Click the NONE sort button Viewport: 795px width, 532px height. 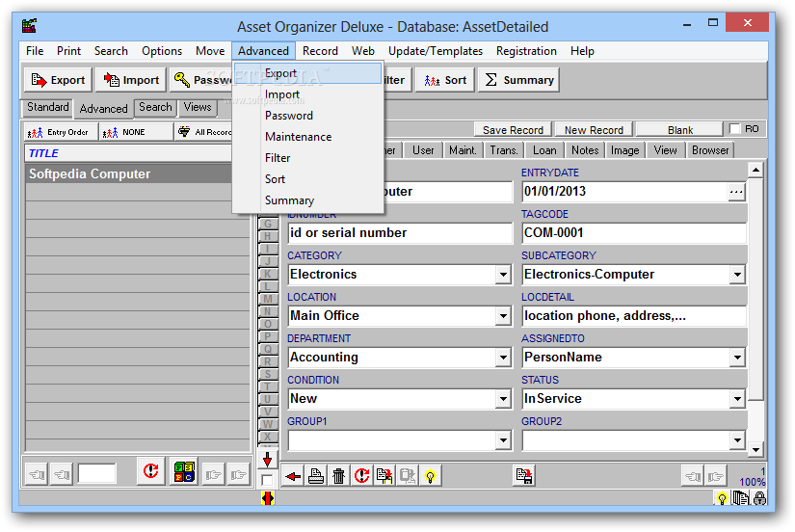tap(136, 132)
